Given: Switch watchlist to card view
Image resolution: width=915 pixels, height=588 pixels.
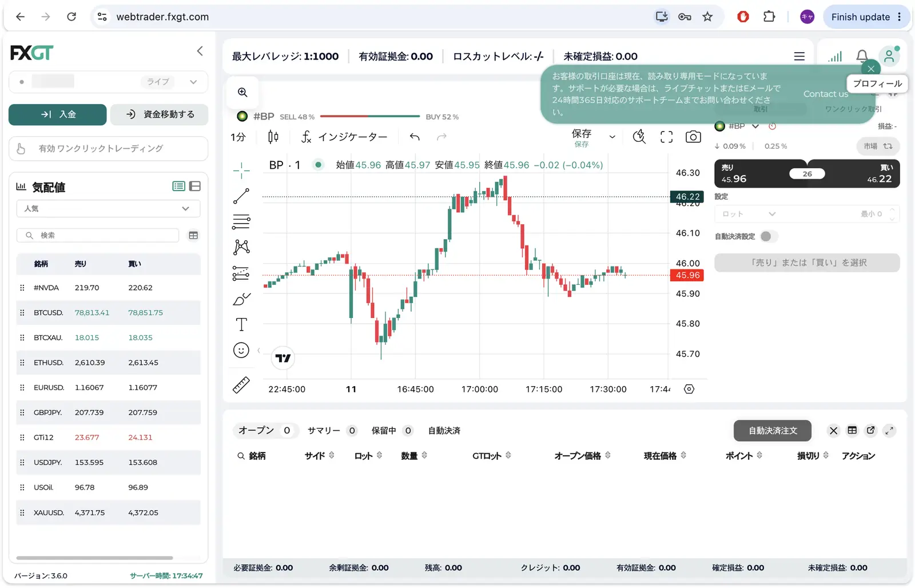Looking at the screenshot, I should click(x=195, y=186).
